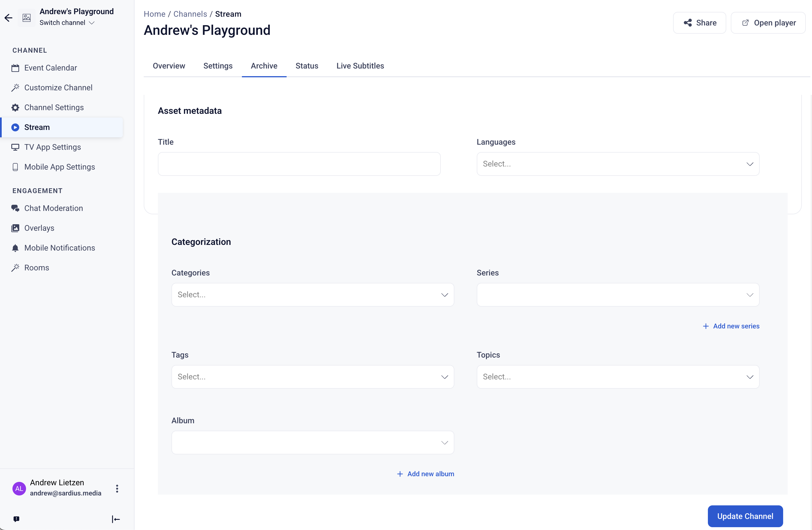The height and width of the screenshot is (530, 812).
Task: Click the channel image placeholder icon
Action: (27, 18)
